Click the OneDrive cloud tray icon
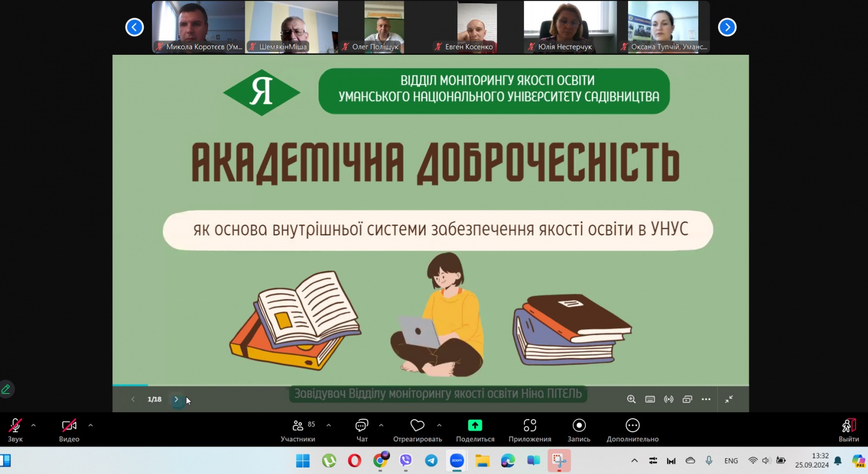Image resolution: width=868 pixels, height=474 pixels. click(690, 460)
